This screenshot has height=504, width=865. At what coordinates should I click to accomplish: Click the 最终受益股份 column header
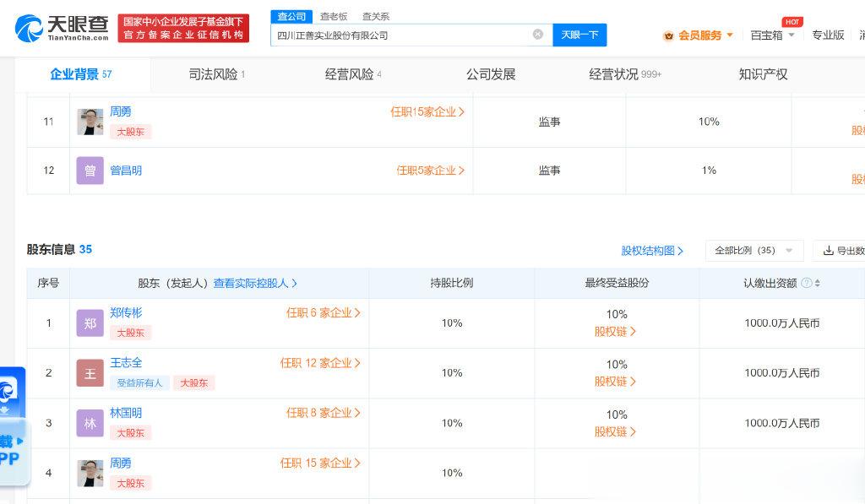tap(616, 283)
